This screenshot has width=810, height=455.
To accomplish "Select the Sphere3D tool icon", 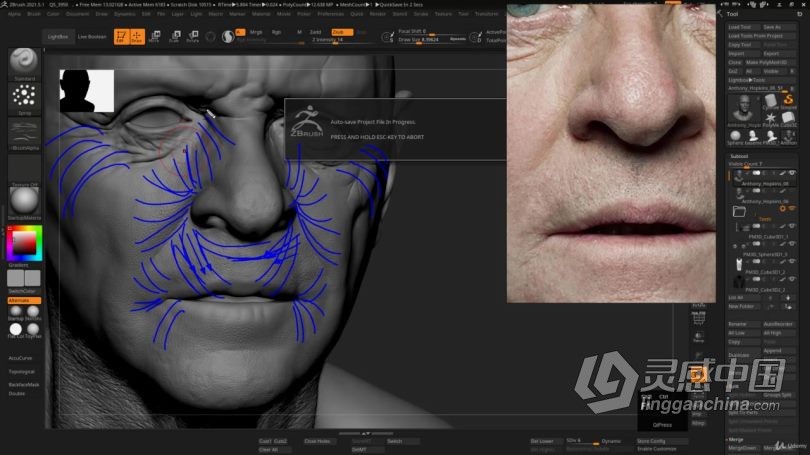I will (x=735, y=136).
